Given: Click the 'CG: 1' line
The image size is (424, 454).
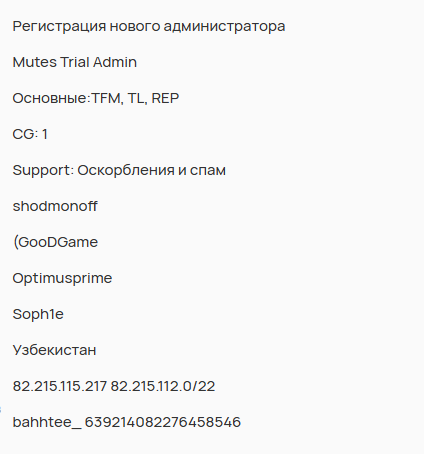Looking at the screenshot, I should (x=30, y=134).
